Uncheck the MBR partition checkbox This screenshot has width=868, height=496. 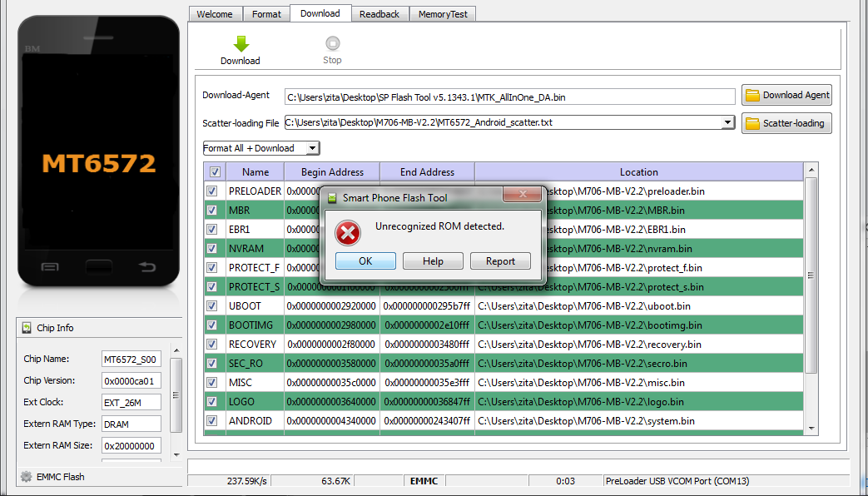pyautogui.click(x=211, y=211)
